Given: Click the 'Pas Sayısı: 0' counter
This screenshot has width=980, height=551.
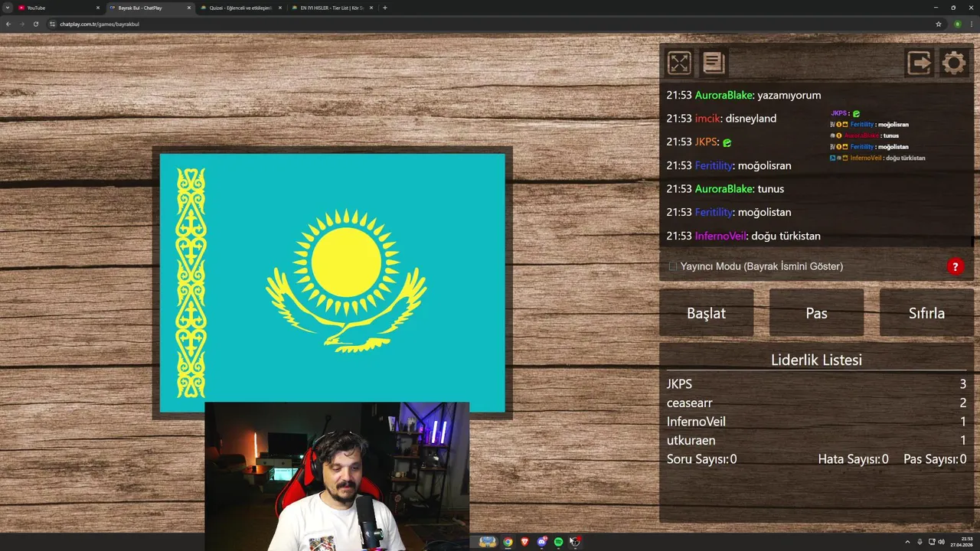Looking at the screenshot, I should coord(935,459).
